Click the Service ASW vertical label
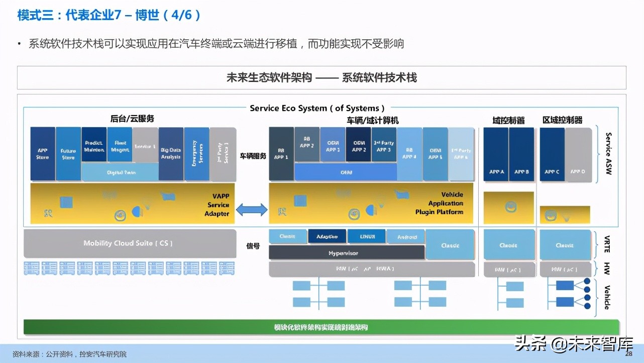Screen dimensions: 644x363 coord(608,153)
